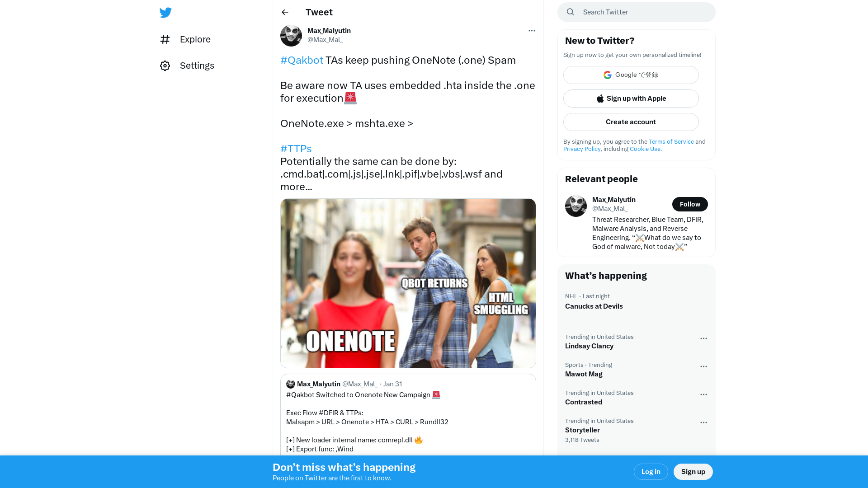Open Max_Malyutin in Relevant people
Viewport: 868px width, 488px height.
tap(614, 199)
